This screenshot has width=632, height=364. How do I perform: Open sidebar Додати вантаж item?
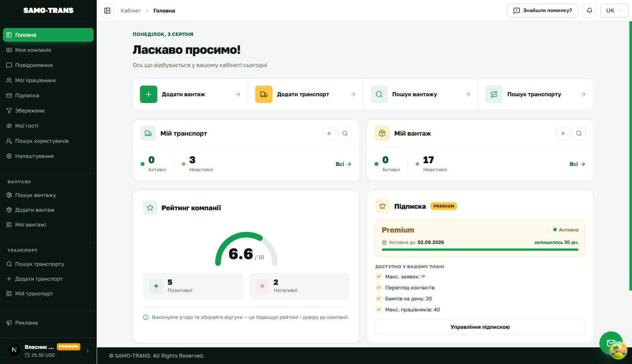coord(48,210)
